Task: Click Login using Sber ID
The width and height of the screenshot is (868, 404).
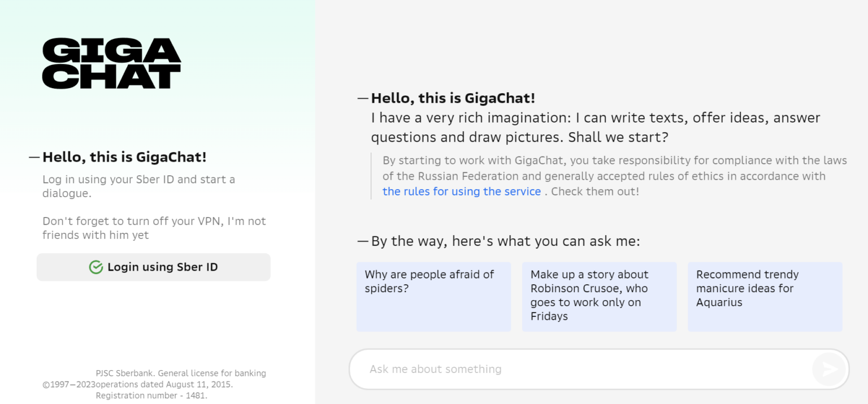Action: (153, 267)
